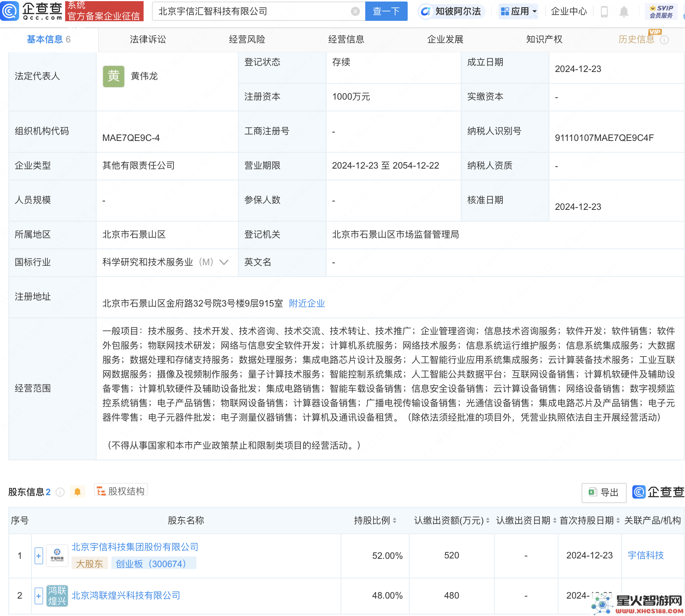Click shareholder alert bell icon

click(x=77, y=492)
